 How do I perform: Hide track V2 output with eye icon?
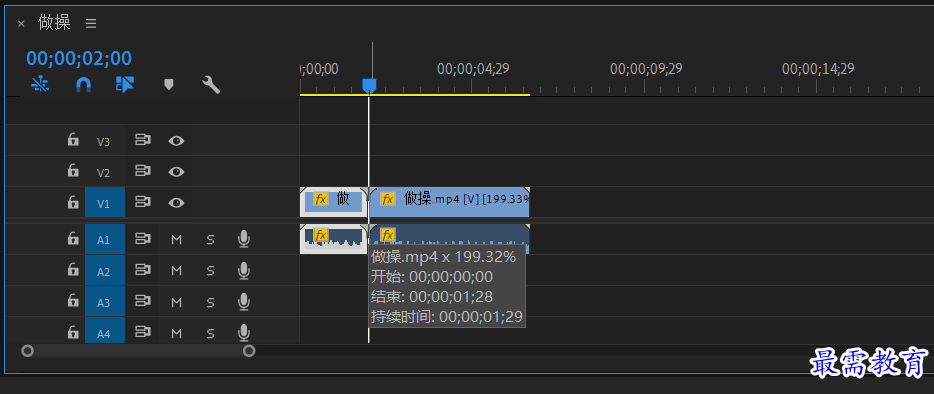coord(176,172)
